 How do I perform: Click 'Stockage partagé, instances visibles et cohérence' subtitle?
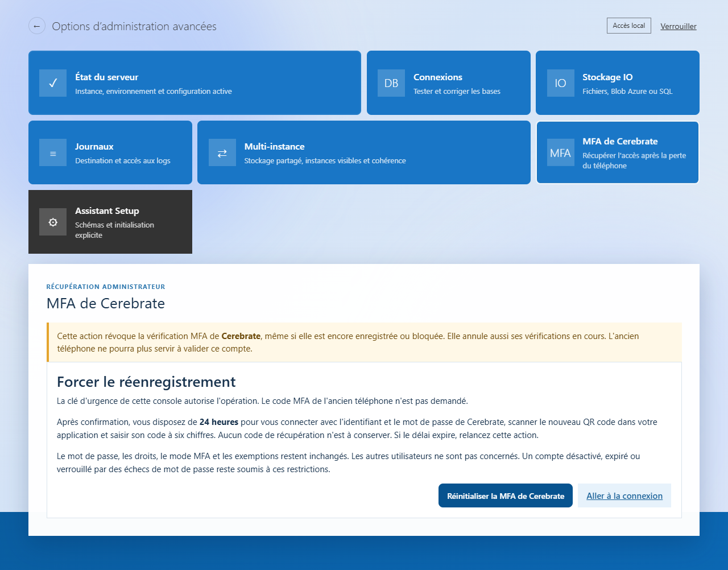pyautogui.click(x=325, y=160)
